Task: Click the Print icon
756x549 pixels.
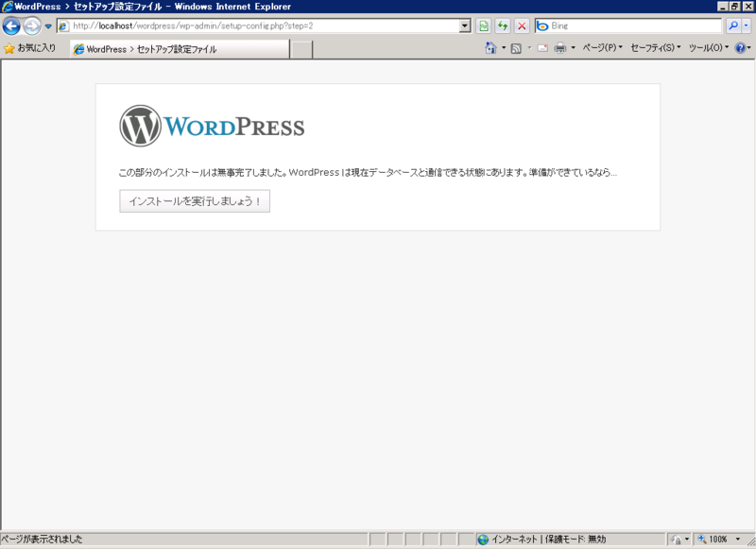Action: (x=560, y=48)
